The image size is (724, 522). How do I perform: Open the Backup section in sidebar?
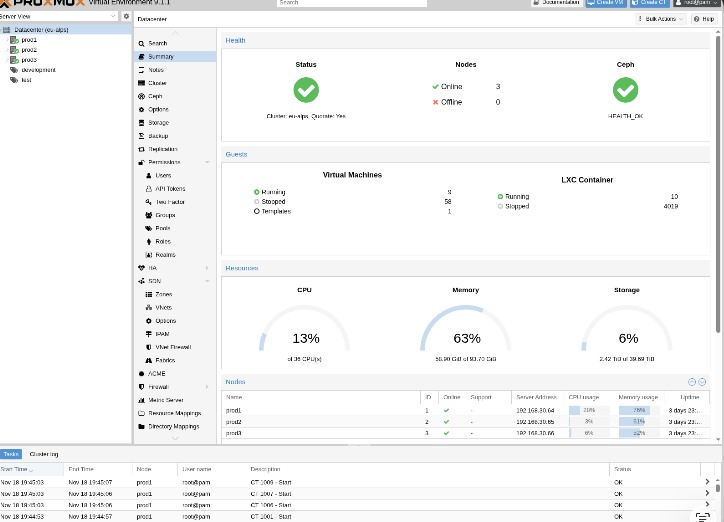click(158, 135)
